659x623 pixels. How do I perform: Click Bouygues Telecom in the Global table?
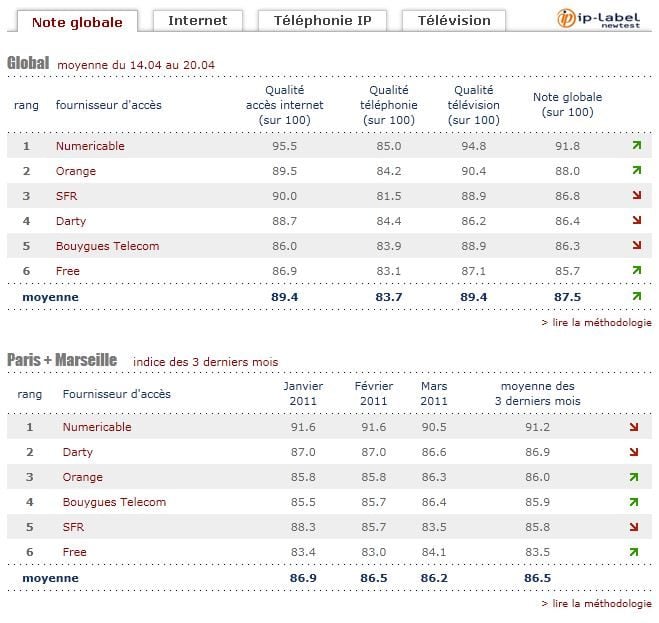[x=107, y=246]
